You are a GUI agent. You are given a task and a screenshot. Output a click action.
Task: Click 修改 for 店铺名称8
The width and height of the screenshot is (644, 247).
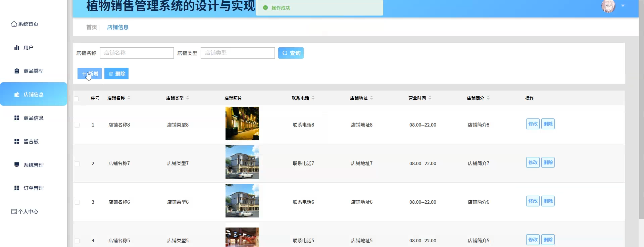533,124
